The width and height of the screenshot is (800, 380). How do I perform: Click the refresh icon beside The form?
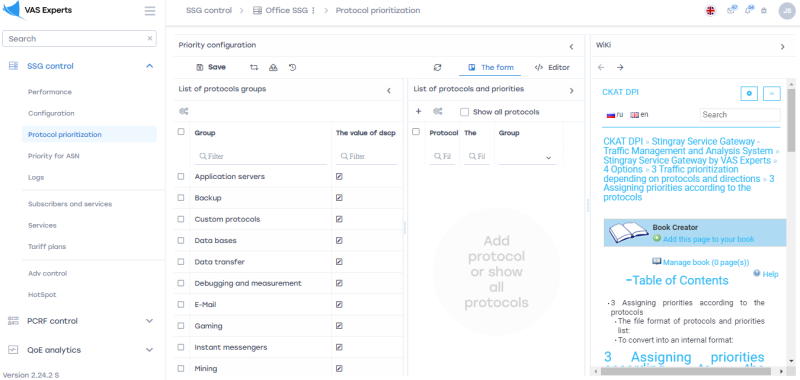[437, 67]
